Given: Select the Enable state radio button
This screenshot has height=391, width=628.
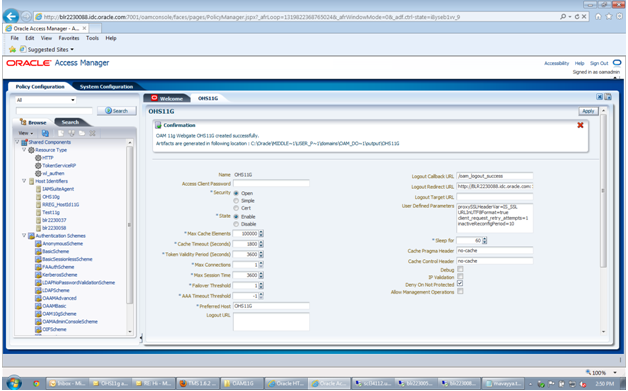Looking at the screenshot, I should tap(236, 216).
